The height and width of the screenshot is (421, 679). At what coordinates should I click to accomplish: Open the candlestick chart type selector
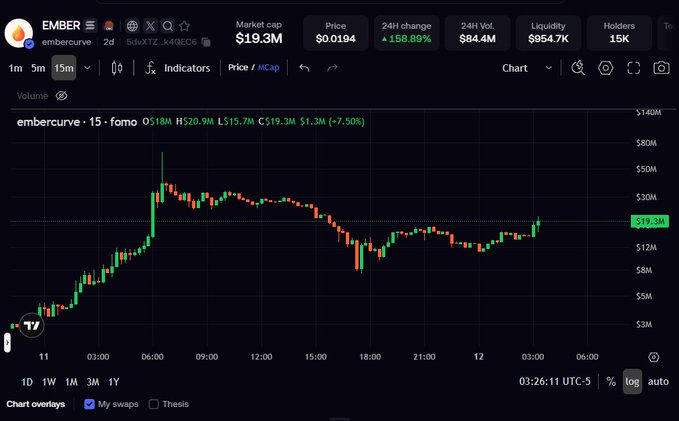(x=117, y=68)
